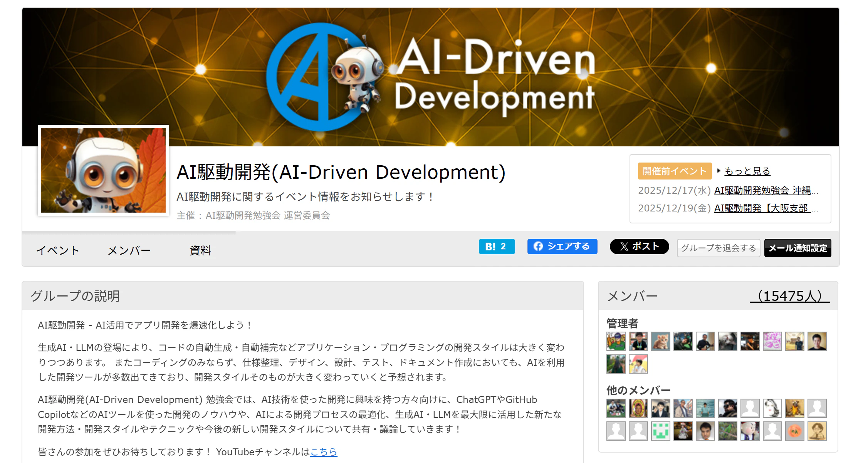Open the orange fruit member avatar
Viewport: 868px width, 463px height.
pyautogui.click(x=794, y=431)
